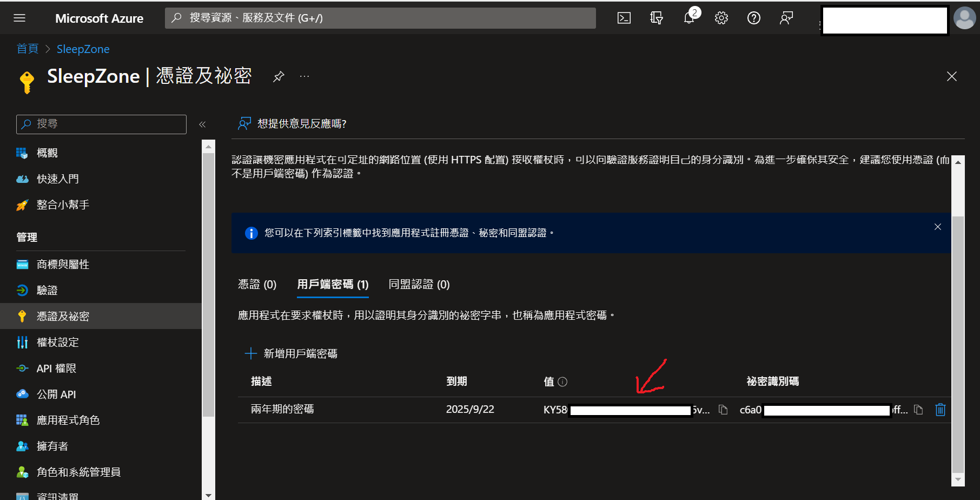Click the 祕密識別碼 column header
Screen dimensions: 980x500
(773, 381)
